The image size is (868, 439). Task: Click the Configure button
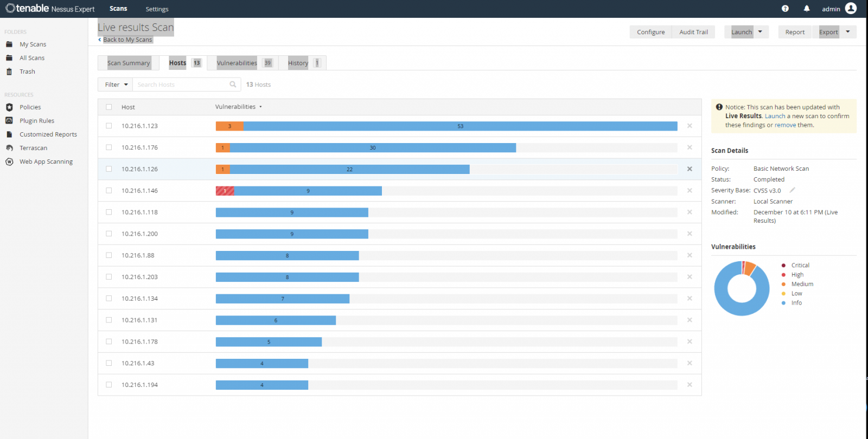(x=651, y=32)
